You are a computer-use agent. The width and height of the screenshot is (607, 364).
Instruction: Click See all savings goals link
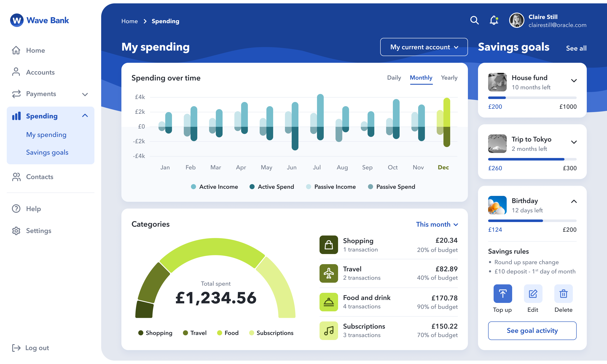[576, 48]
